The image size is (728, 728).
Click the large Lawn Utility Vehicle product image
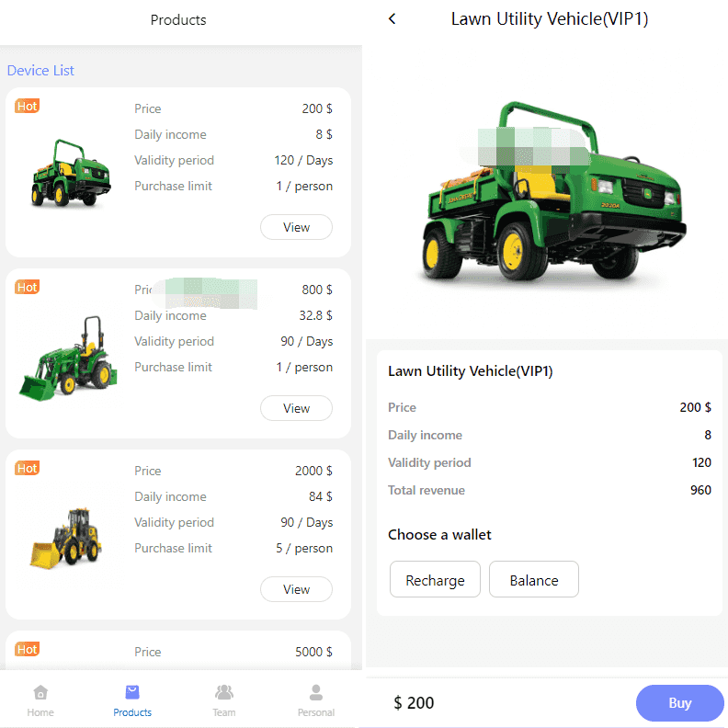554,191
